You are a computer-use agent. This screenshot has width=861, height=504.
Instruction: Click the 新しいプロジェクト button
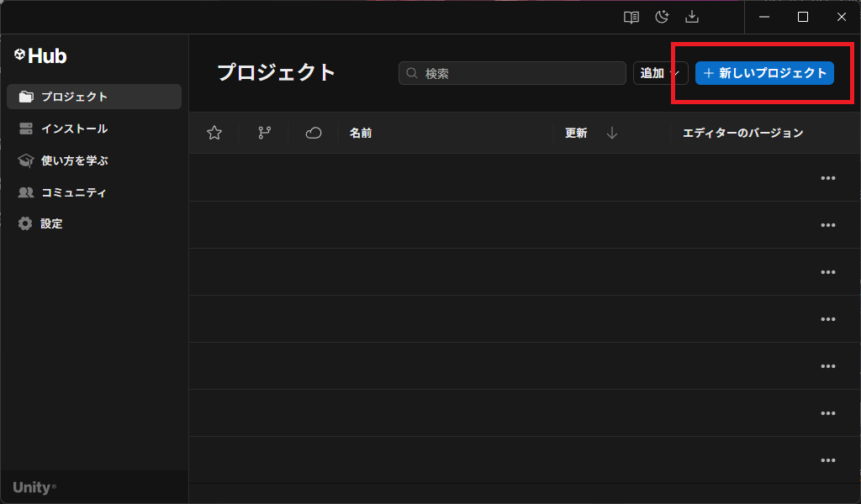764,73
